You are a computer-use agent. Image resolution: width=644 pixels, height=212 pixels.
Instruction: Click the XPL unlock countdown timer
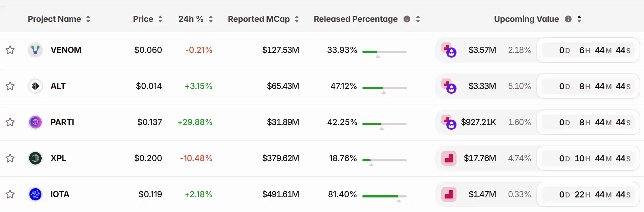[x=588, y=158]
